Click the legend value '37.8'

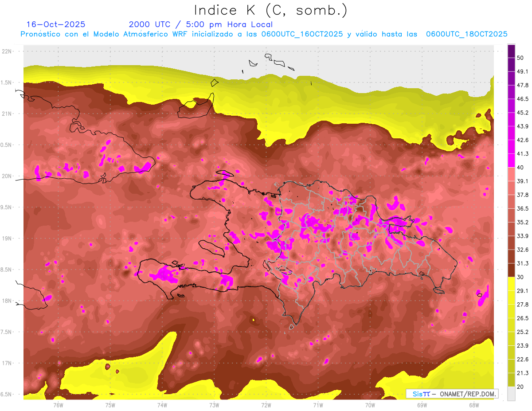point(522,195)
